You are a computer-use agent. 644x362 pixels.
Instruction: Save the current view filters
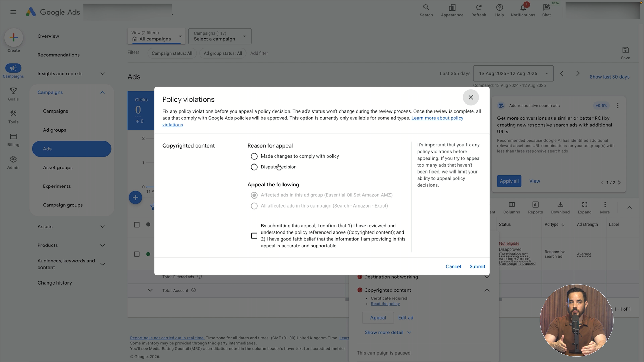click(x=625, y=53)
